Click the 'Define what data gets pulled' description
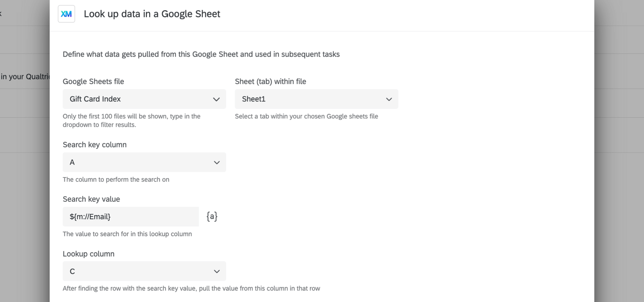 coord(201,54)
